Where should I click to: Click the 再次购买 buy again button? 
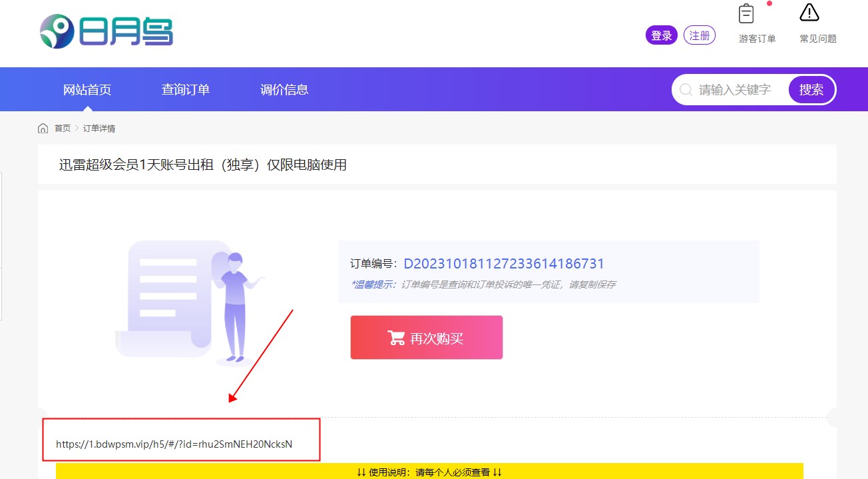click(427, 338)
